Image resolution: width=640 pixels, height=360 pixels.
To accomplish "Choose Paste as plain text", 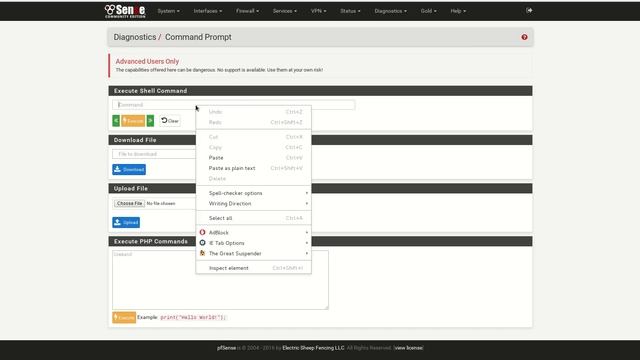I will [253, 168].
